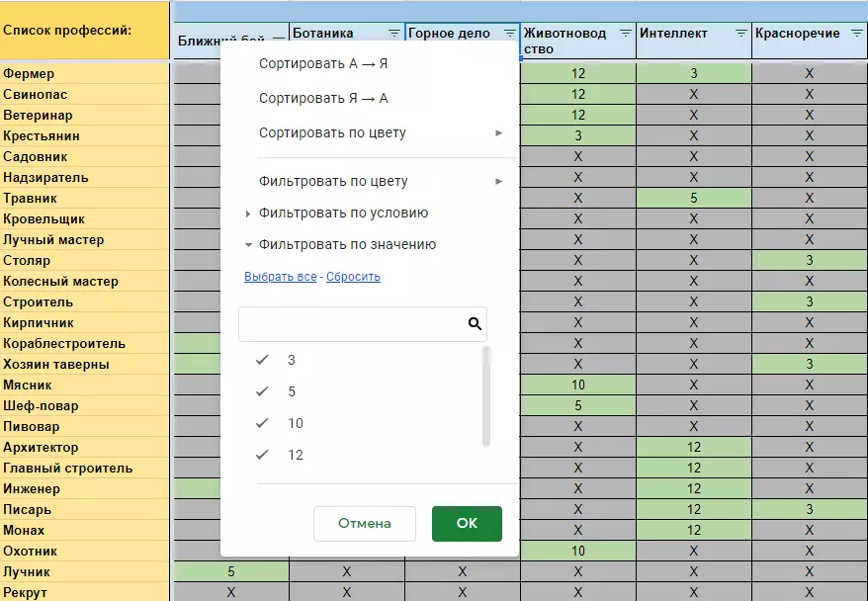The height and width of the screenshot is (601, 868).
Task: Select the Лучный мастер row label
Action: 85,239
